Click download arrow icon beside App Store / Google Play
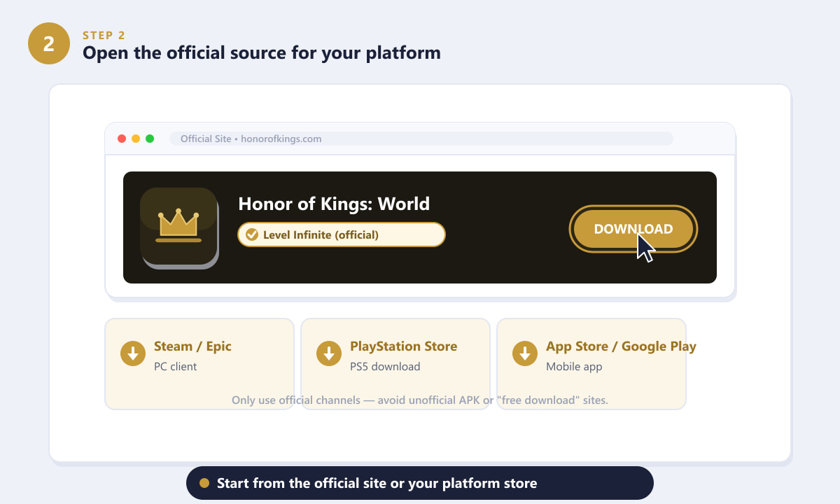This screenshot has width=840, height=504. pos(525,353)
